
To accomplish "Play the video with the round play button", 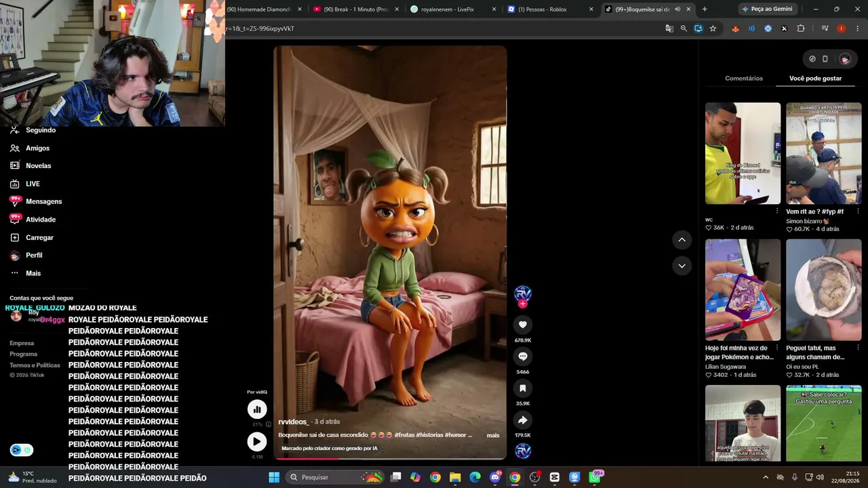I will [x=257, y=442].
